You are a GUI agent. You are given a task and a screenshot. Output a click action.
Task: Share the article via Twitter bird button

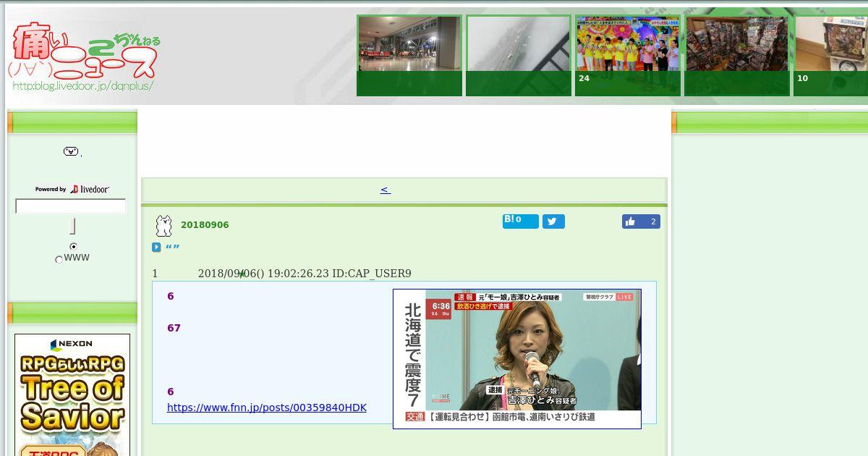[x=553, y=221]
